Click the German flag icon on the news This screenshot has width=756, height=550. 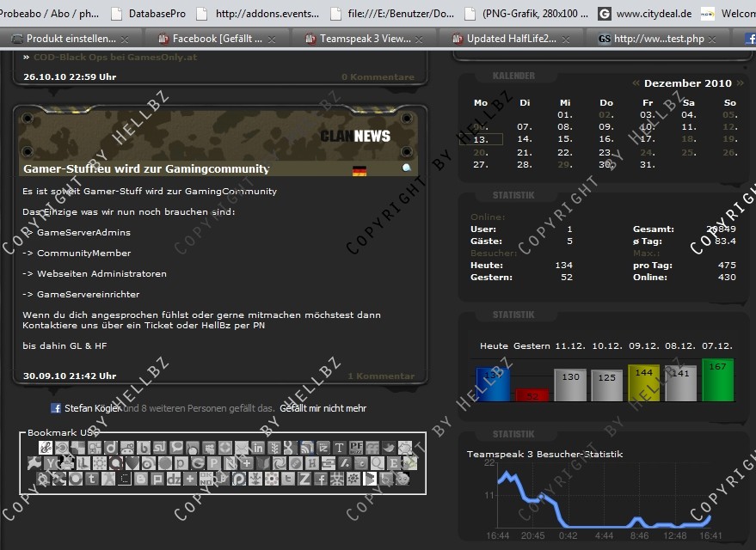pos(360,170)
